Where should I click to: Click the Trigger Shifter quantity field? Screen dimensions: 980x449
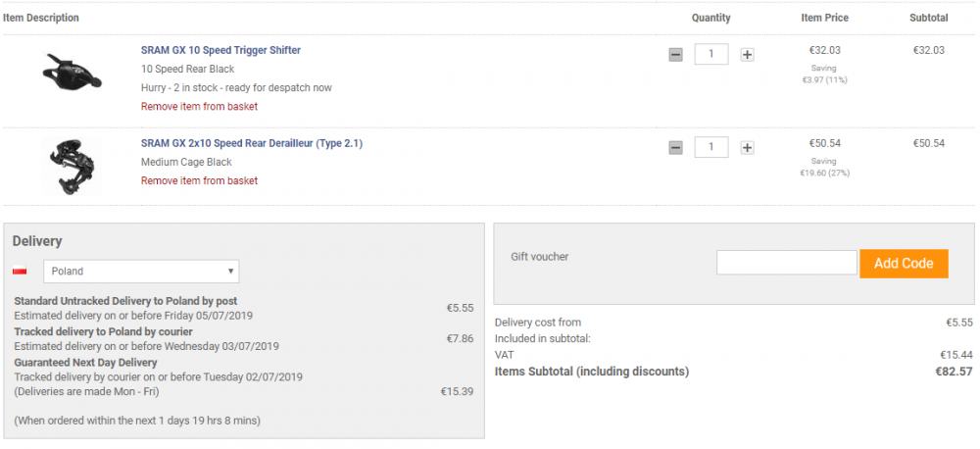tap(710, 54)
